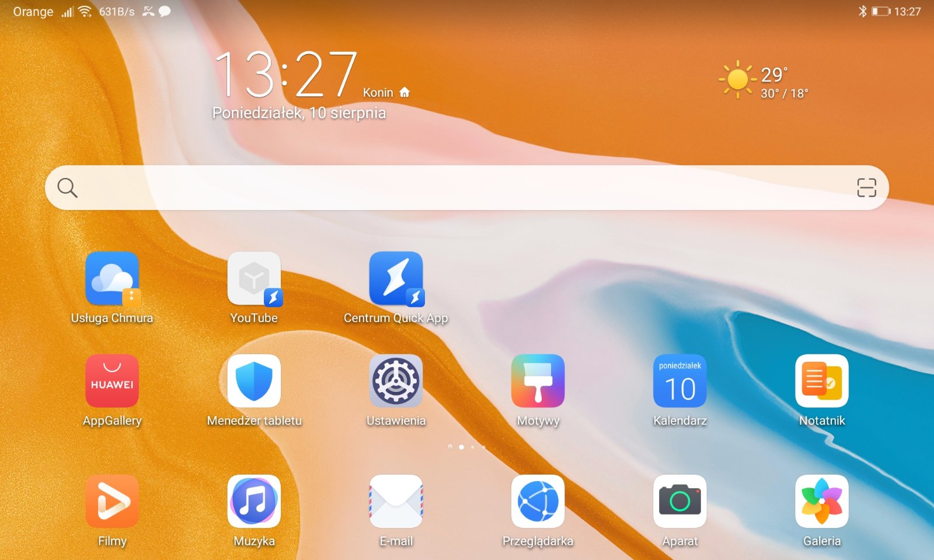Image resolution: width=934 pixels, height=560 pixels.
Task: Launch Menedżer tabletu shield app
Action: pos(254,381)
